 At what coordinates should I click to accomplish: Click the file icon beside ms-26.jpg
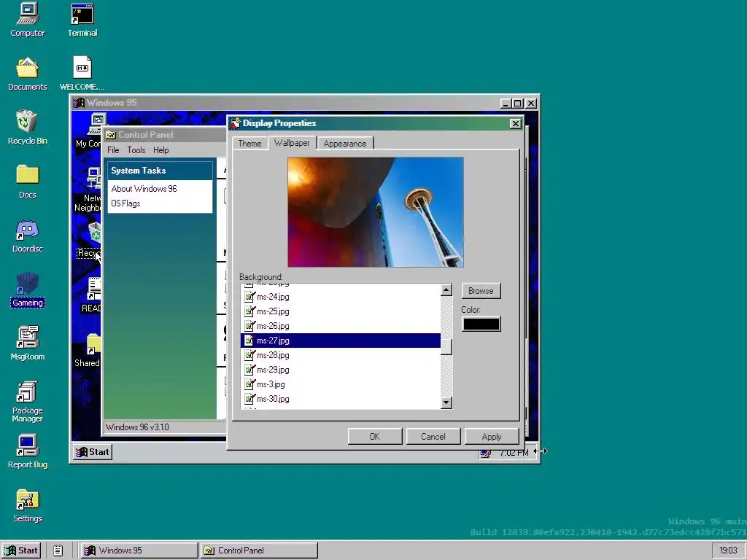pos(249,326)
